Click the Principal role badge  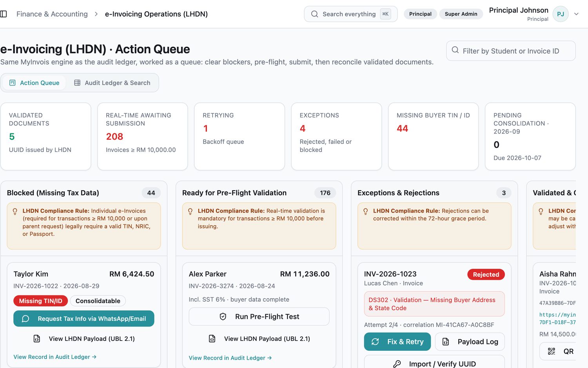click(420, 14)
